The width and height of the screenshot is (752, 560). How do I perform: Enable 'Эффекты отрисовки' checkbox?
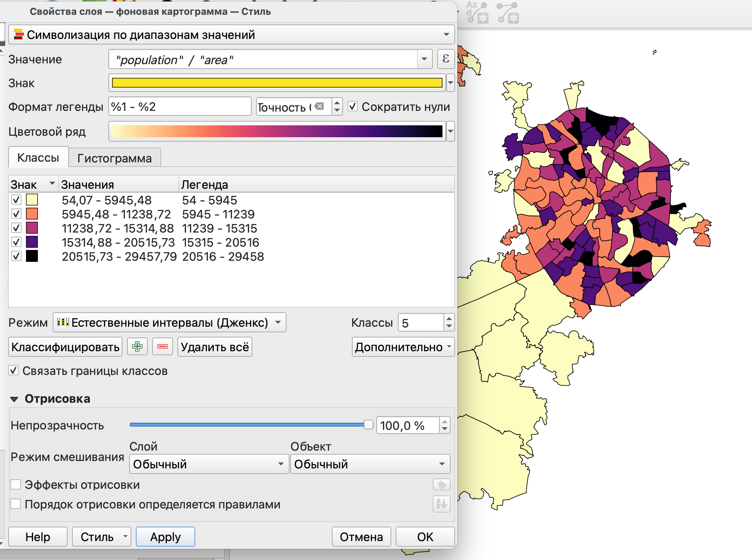coord(16,484)
